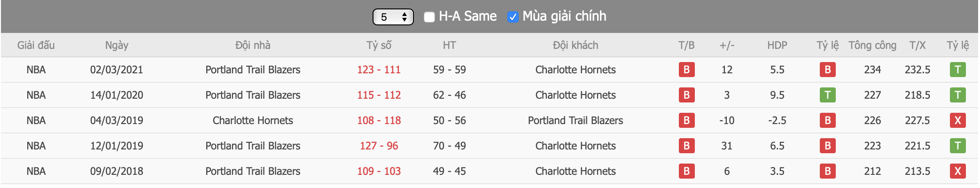Enable the H-A Same checkbox
The height and width of the screenshot is (188, 980).
(429, 17)
